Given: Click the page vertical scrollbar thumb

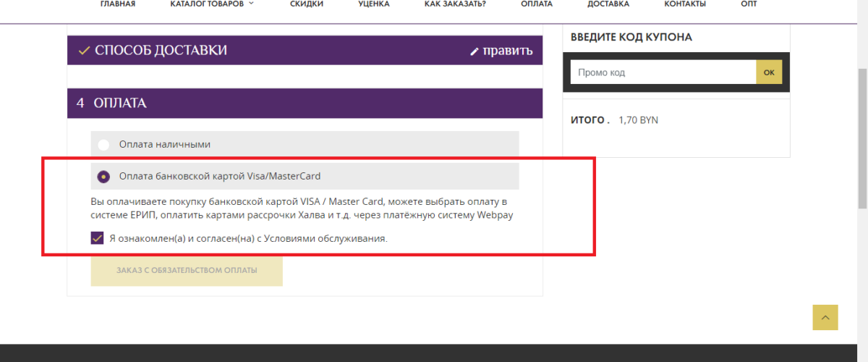Looking at the screenshot, I should click(x=861, y=145).
